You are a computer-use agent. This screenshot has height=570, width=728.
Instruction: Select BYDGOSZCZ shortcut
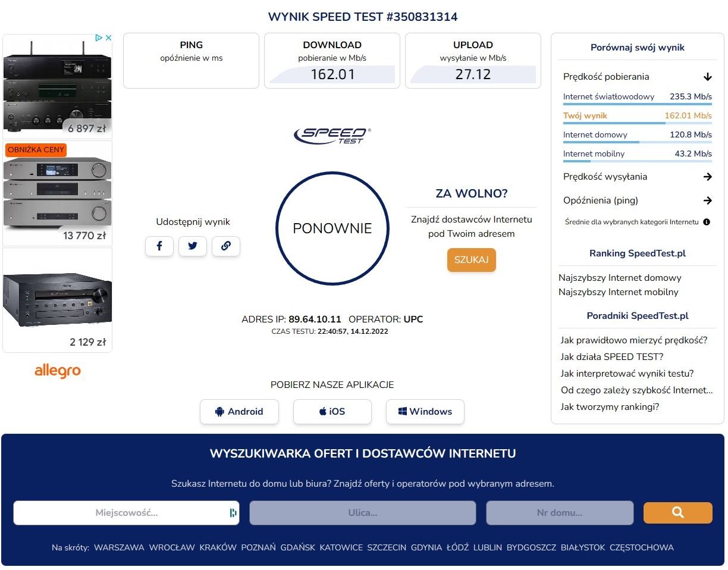531,547
